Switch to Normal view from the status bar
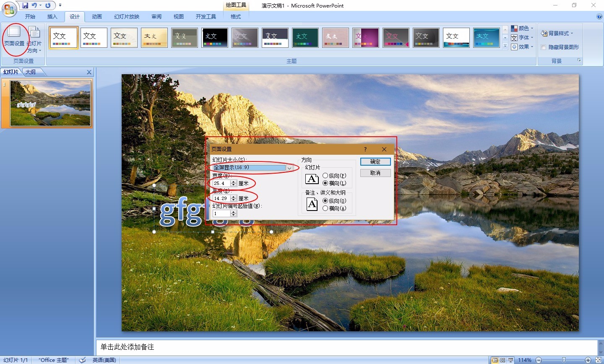 (x=495, y=360)
